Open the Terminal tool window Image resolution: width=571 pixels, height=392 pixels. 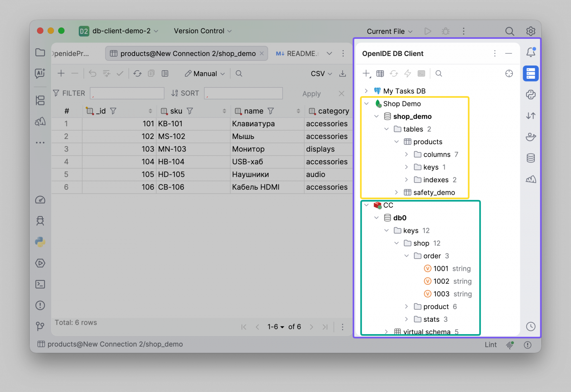[x=40, y=284]
